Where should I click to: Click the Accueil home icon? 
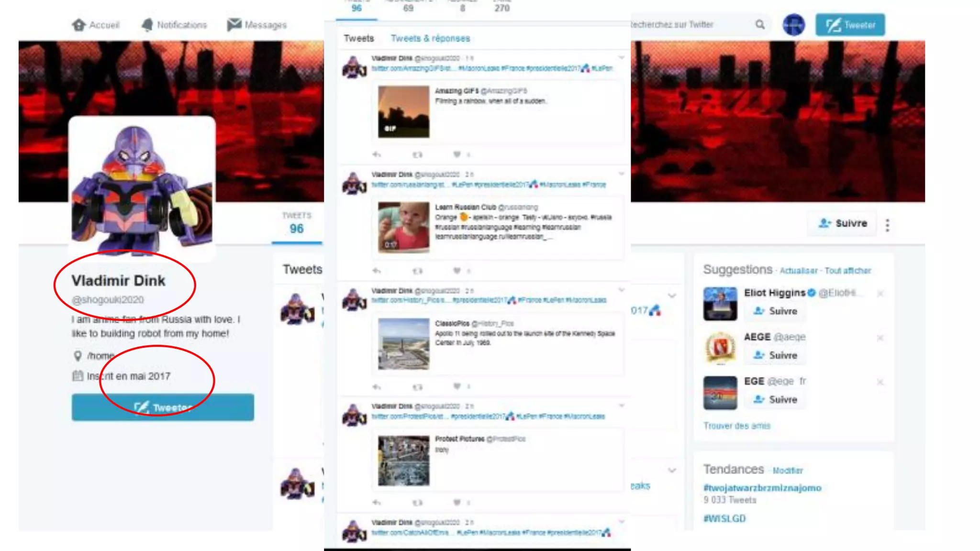point(79,25)
